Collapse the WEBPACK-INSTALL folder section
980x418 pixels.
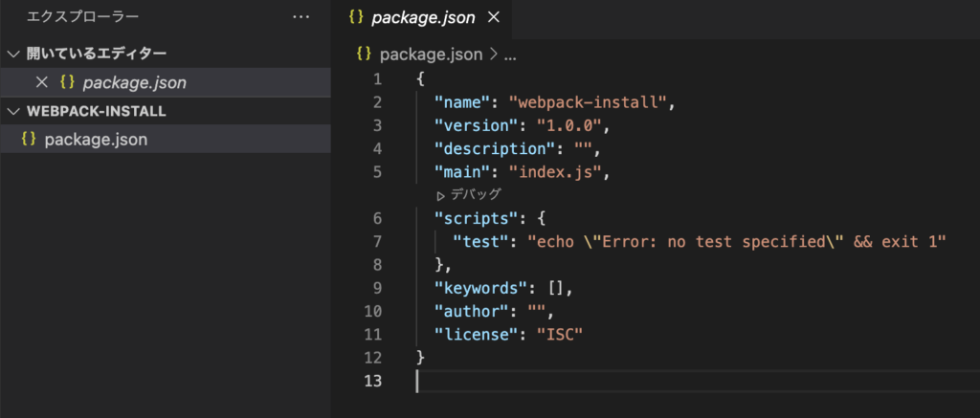tap(13, 111)
